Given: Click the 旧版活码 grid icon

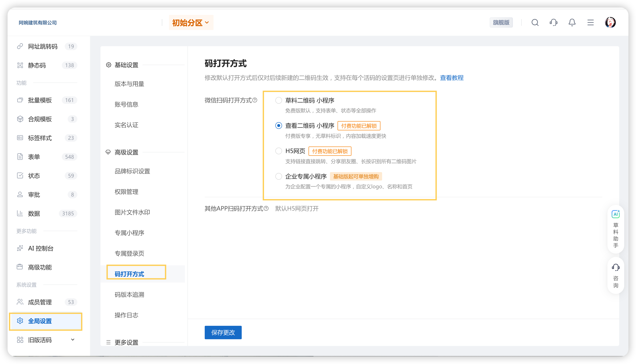Looking at the screenshot, I should [x=20, y=340].
